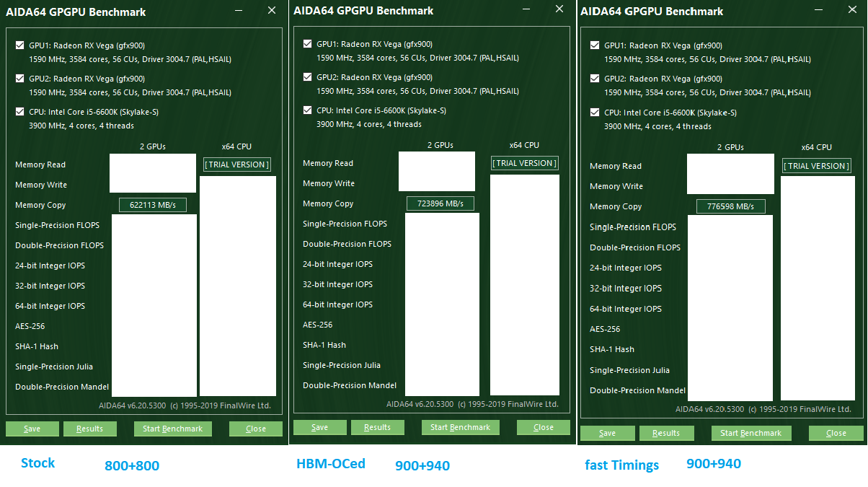Minimize the Stock benchmark window from title bar

(239, 10)
